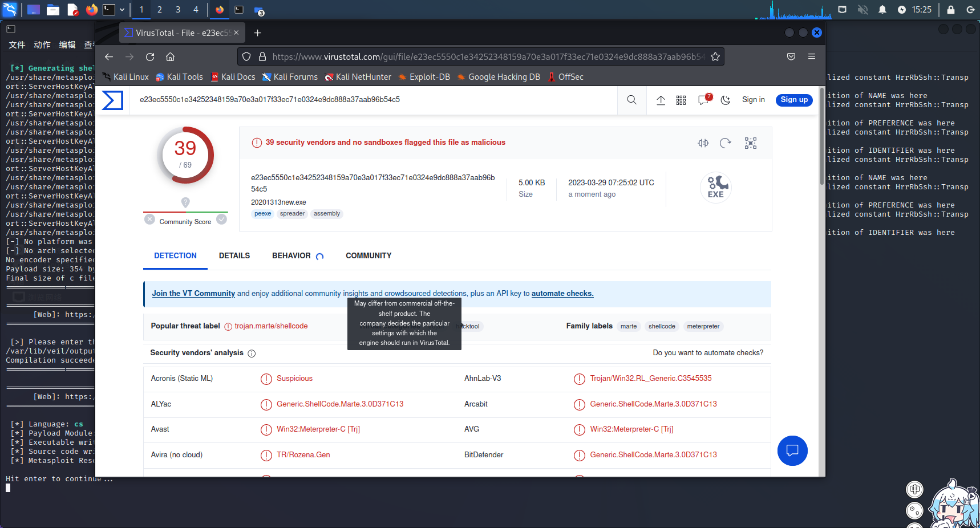Viewport: 980px width, 528px height.
Task: Click the VirusTotal search magnifier icon
Action: point(631,100)
